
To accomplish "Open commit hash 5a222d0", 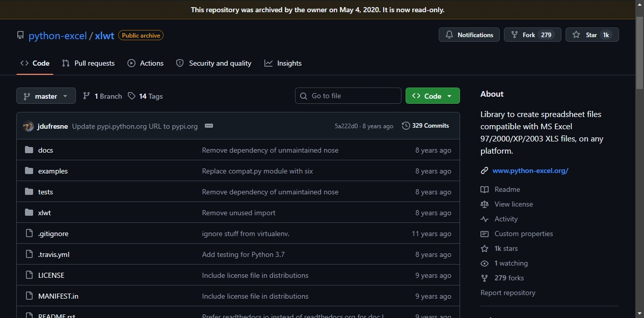I will [x=346, y=126].
